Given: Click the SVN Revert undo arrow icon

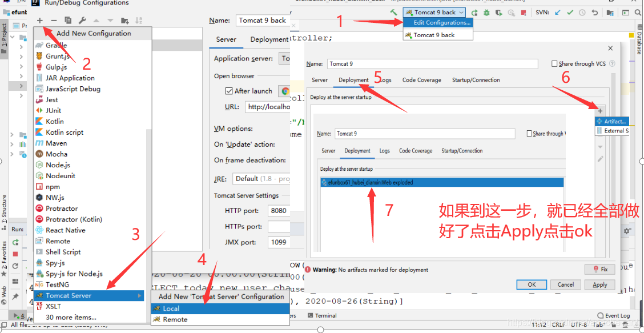Looking at the screenshot, I should [x=595, y=13].
